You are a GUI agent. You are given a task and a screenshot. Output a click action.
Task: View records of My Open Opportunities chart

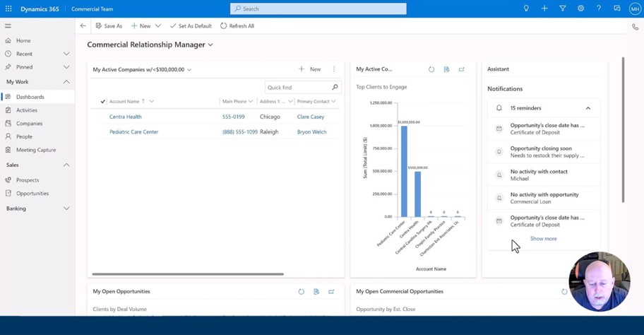pyautogui.click(x=316, y=291)
